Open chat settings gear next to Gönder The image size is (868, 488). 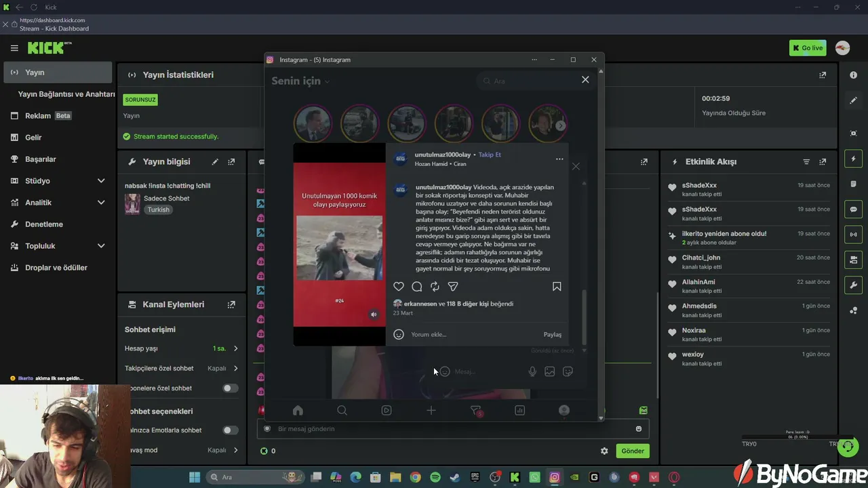[x=604, y=451]
